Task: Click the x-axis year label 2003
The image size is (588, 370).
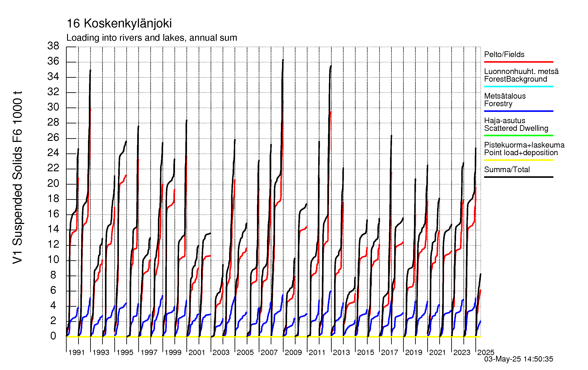Action: click(221, 352)
